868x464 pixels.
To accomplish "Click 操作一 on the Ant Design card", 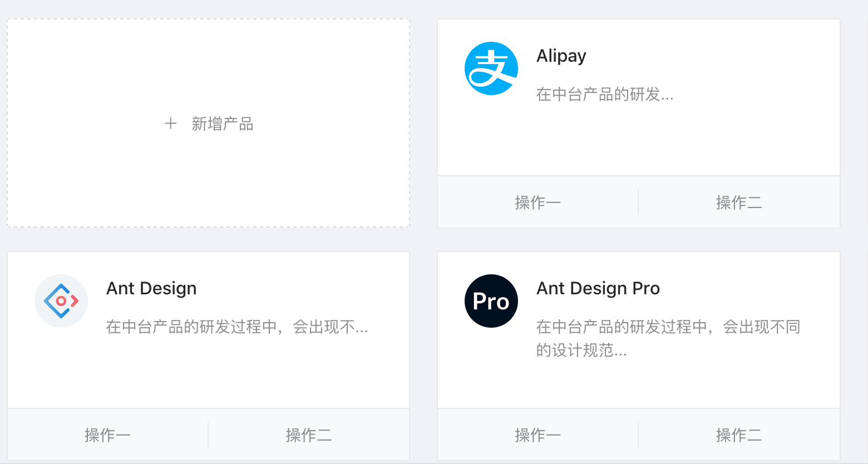I will 107,435.
